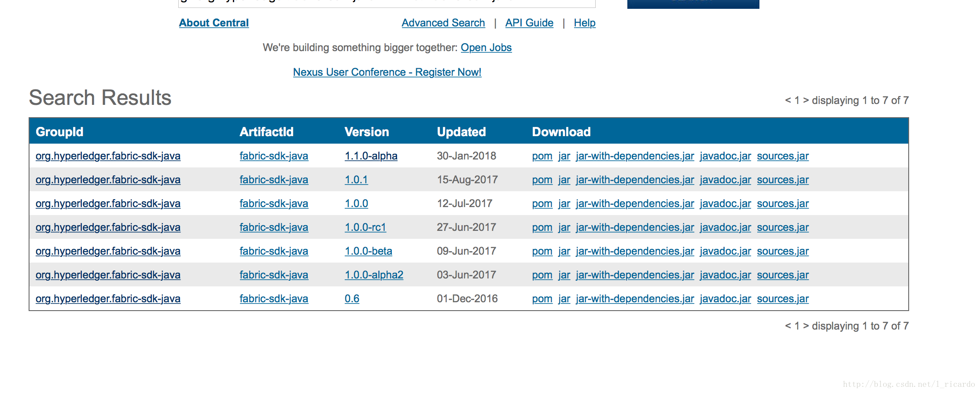The image size is (980, 393).
Task: Open version 1.0.1 link
Action: pos(356,180)
